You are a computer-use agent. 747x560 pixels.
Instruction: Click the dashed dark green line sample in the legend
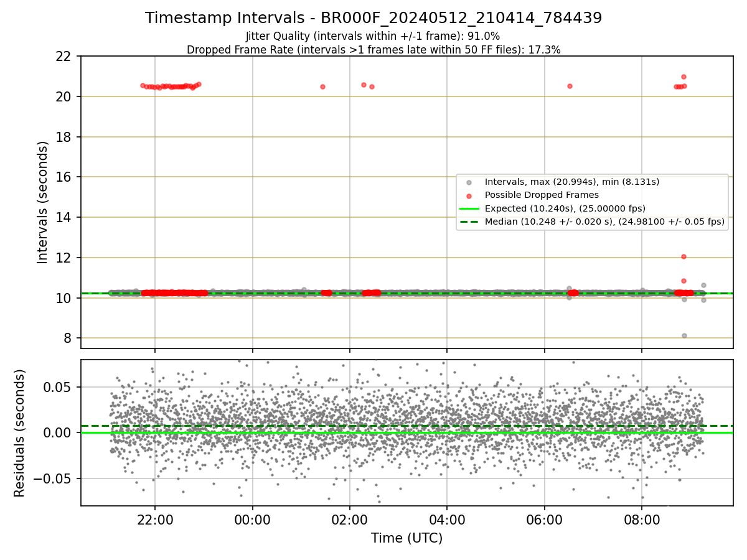tap(469, 222)
